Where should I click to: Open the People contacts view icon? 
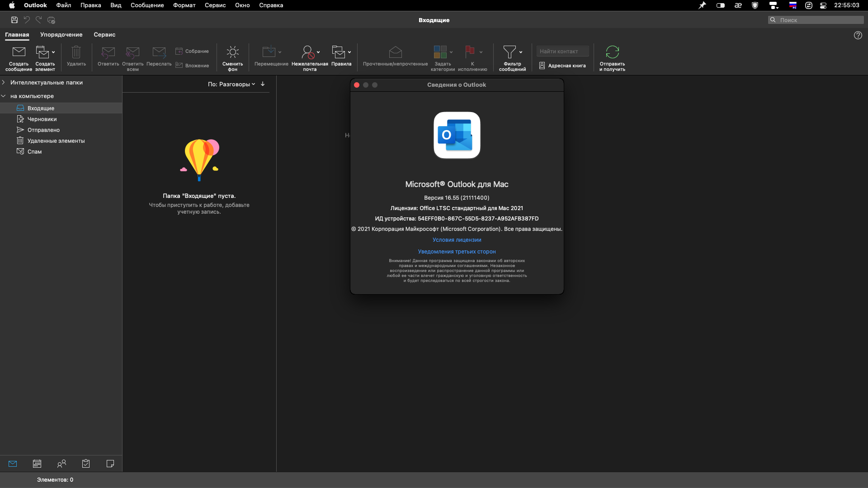point(61,464)
